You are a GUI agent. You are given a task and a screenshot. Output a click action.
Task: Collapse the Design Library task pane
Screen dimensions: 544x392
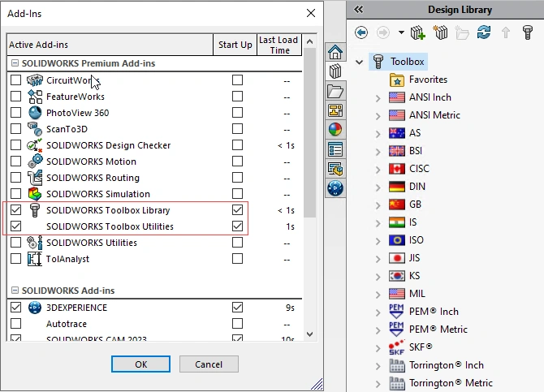[x=358, y=10]
